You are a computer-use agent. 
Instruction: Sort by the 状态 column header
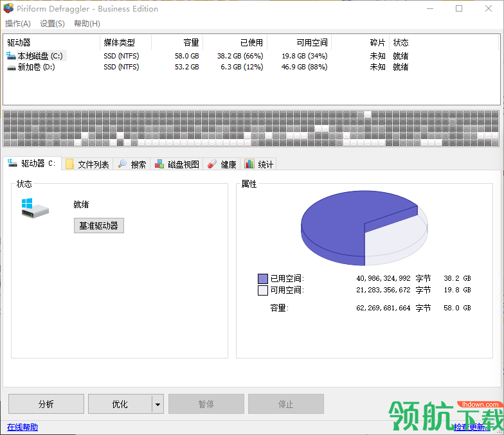tap(444, 42)
